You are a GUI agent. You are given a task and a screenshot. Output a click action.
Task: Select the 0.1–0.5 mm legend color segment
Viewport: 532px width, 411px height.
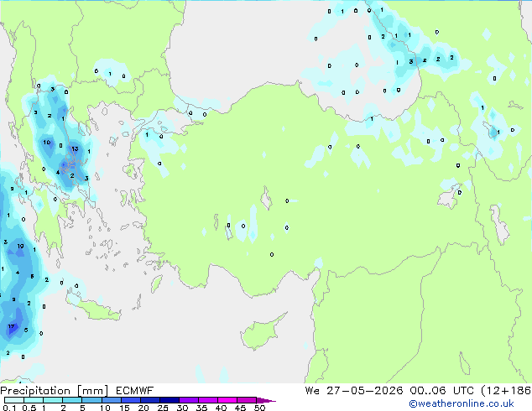coord(14,400)
